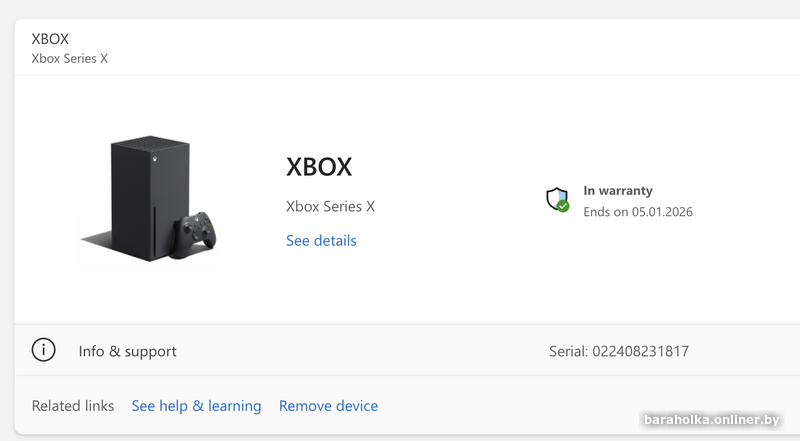Click the warranty end date 05.01.2026
The width and height of the screenshot is (800, 441).
662,212
